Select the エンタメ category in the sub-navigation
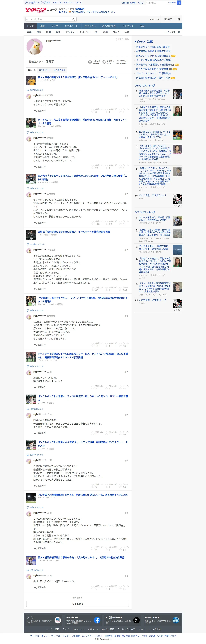The height and width of the screenshot is (644, 206). pyautogui.click(x=70, y=32)
